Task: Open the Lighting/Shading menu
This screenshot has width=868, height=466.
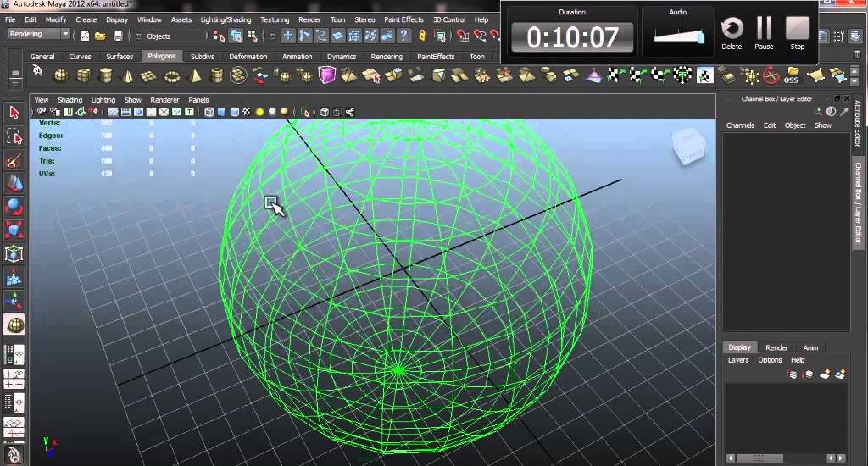Action: point(225,19)
